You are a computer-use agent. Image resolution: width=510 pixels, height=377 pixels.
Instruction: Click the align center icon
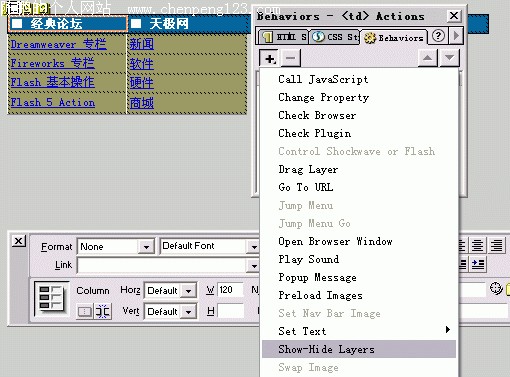click(477, 246)
